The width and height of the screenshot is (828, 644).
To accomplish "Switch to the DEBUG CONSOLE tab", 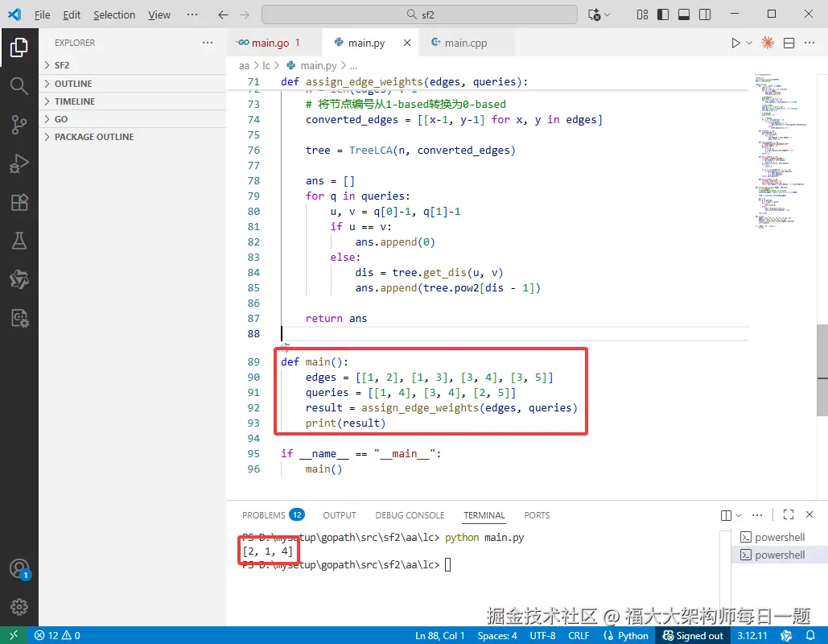I will [410, 515].
